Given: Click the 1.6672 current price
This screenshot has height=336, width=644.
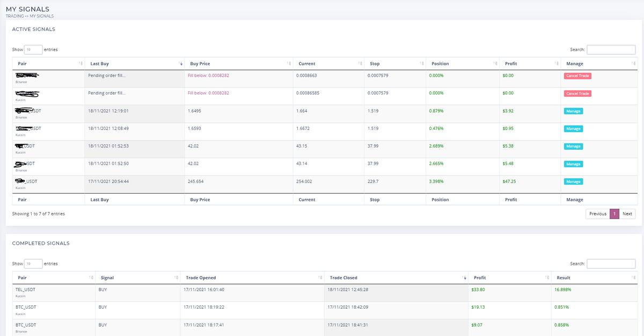Looking at the screenshot, I should coord(304,129).
